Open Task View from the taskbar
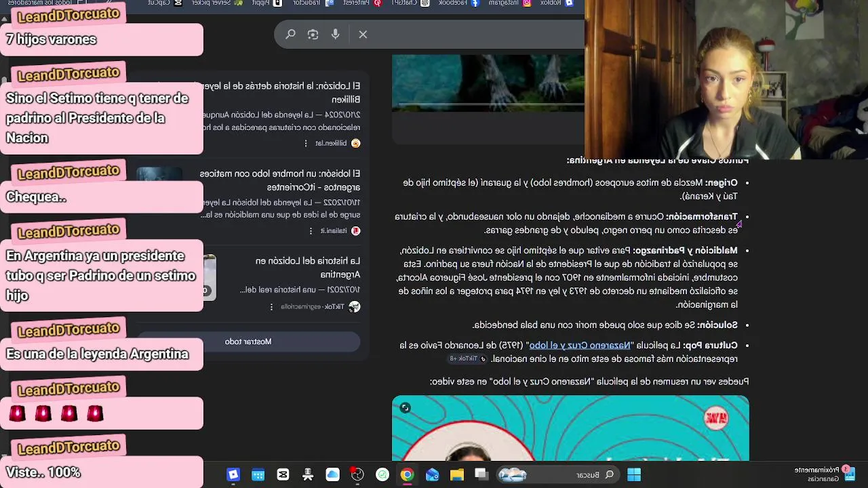868x488 pixels. click(x=481, y=474)
